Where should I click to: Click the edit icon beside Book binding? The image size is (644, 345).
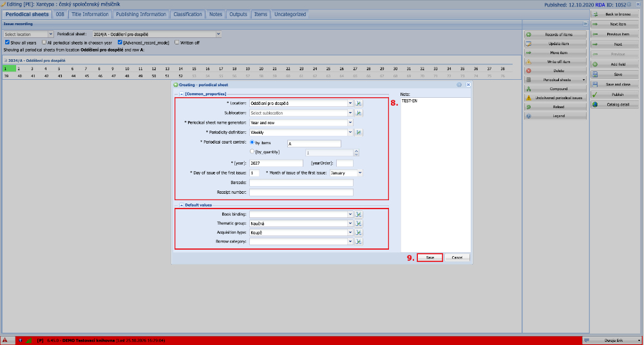359,214
